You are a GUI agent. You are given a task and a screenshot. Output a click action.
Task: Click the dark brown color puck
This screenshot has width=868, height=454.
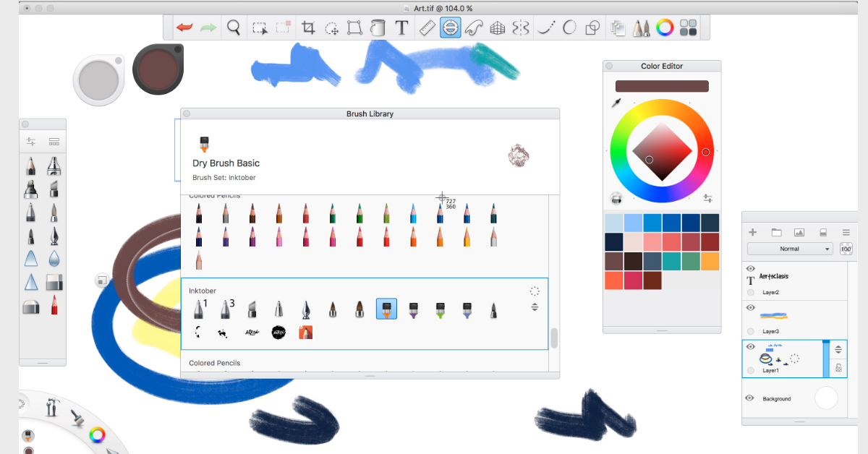(156, 69)
